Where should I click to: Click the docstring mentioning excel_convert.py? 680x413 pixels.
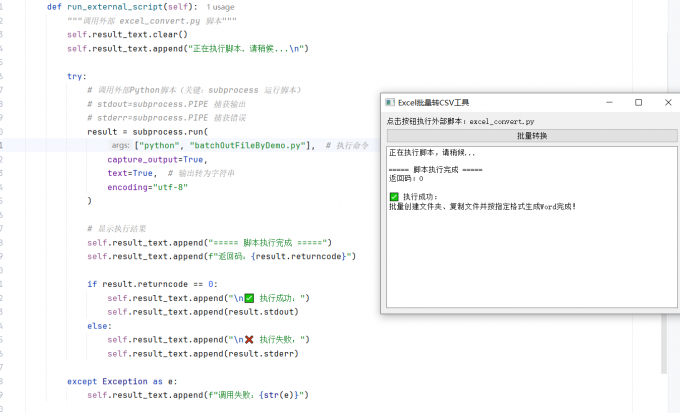tap(152, 21)
